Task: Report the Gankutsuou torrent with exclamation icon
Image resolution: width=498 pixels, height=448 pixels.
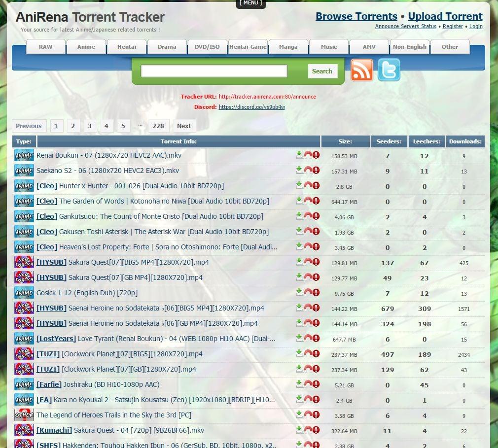Action: (x=316, y=215)
